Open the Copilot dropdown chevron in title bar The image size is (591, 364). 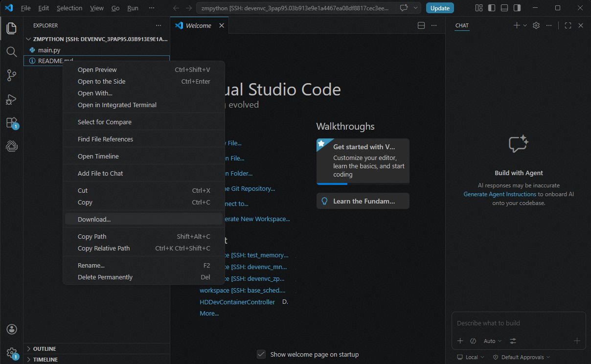point(415,8)
